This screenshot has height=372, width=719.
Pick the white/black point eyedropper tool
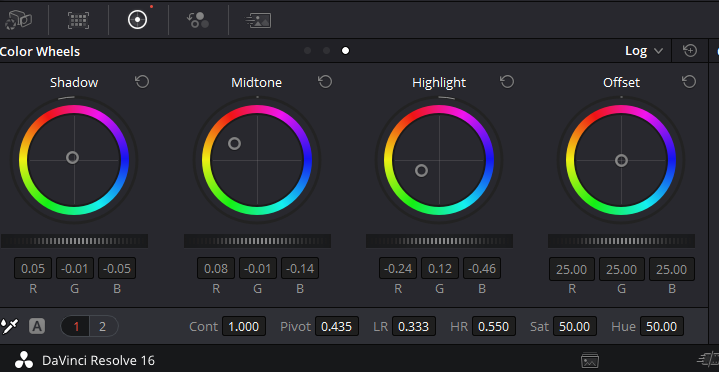pos(9,326)
